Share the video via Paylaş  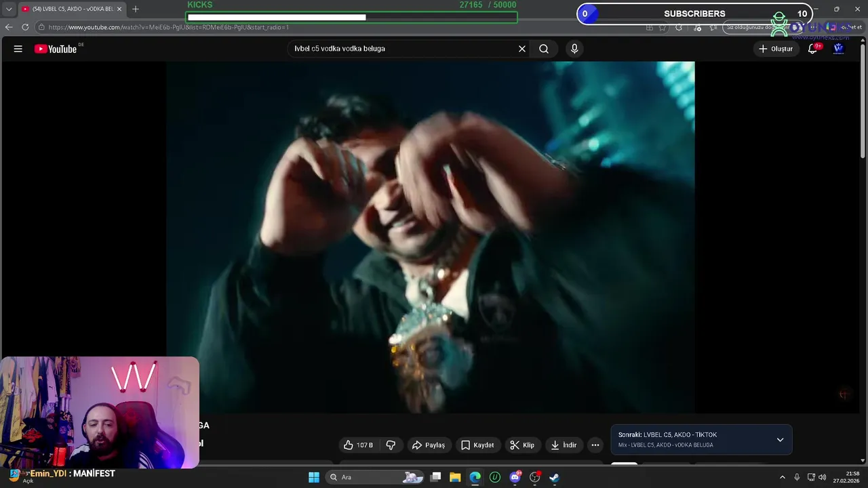click(x=429, y=445)
